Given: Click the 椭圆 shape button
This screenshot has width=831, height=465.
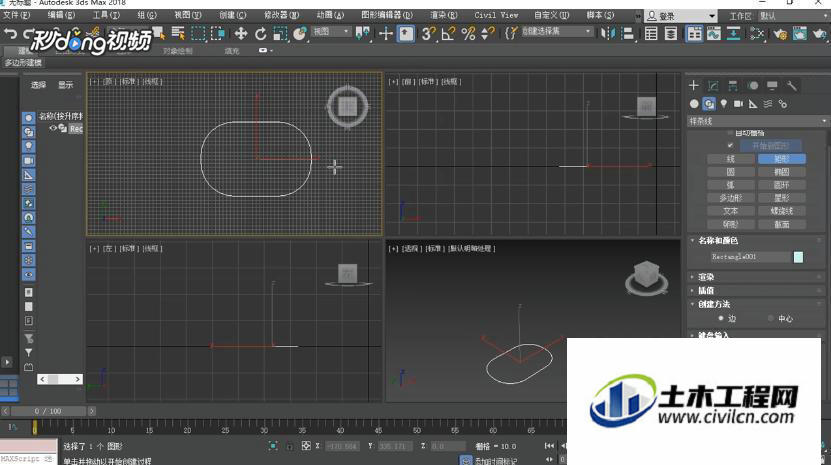Looking at the screenshot, I should point(782,172).
